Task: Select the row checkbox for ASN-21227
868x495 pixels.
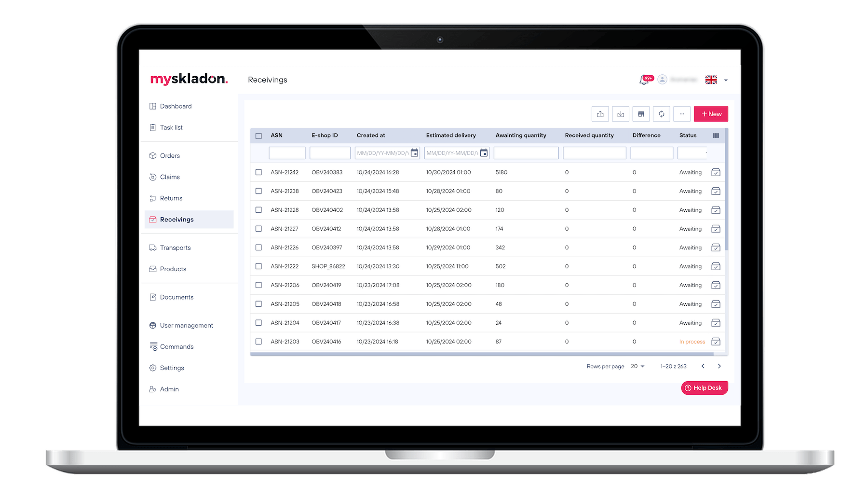Action: tap(258, 229)
